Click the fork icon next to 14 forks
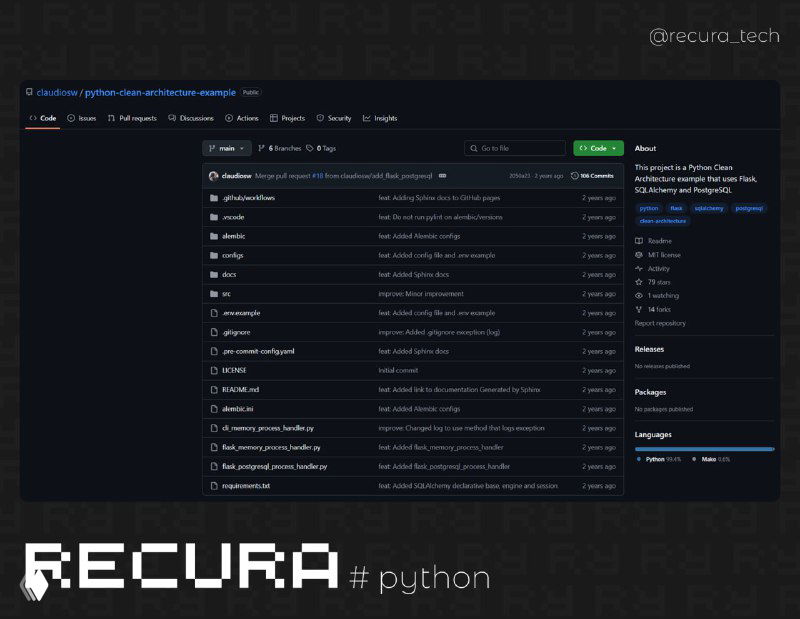Screen dimensions: 800x619 tap(638, 310)
